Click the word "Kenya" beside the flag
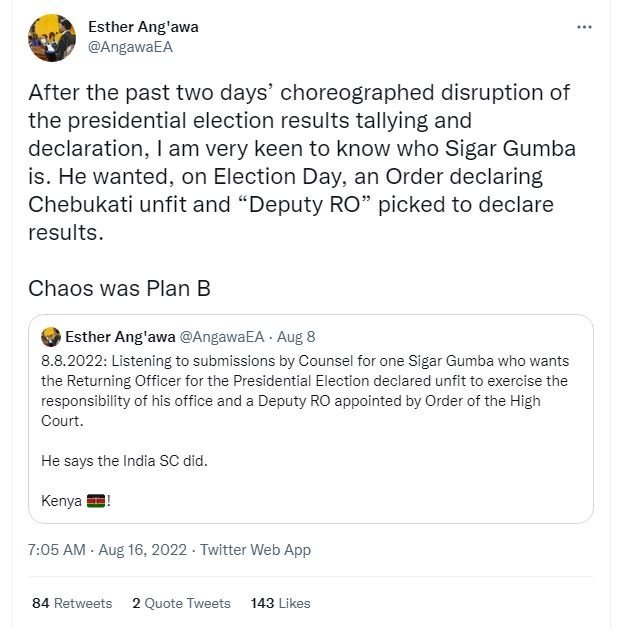This screenshot has height=629, width=618. coord(61,500)
